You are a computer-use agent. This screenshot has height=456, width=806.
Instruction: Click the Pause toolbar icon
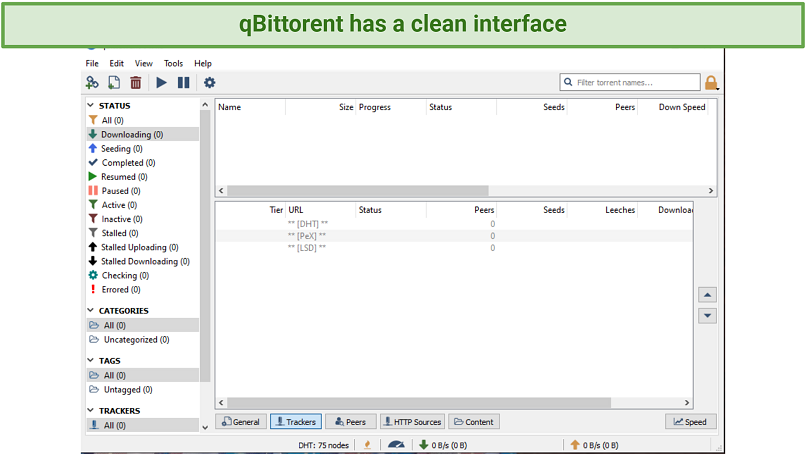pyautogui.click(x=184, y=82)
